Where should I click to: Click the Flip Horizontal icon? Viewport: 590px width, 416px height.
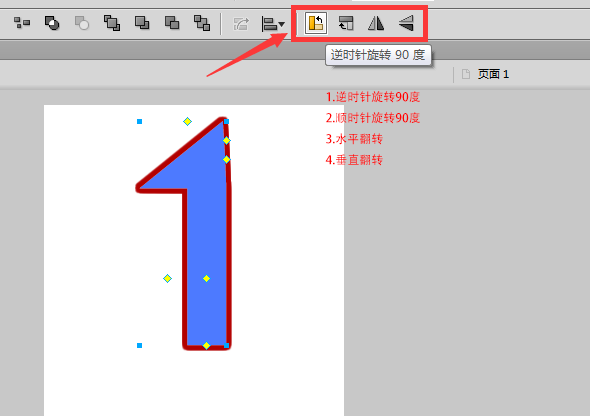(x=376, y=23)
